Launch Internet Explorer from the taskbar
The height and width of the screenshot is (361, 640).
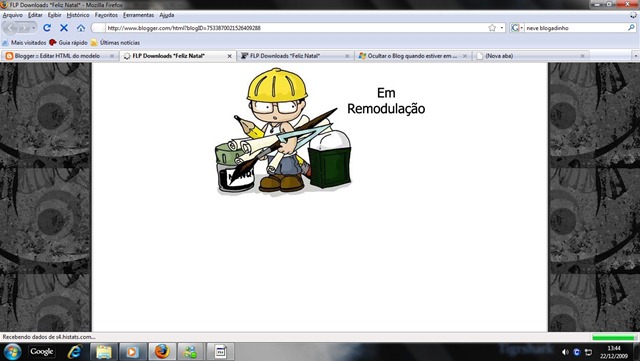point(74,352)
